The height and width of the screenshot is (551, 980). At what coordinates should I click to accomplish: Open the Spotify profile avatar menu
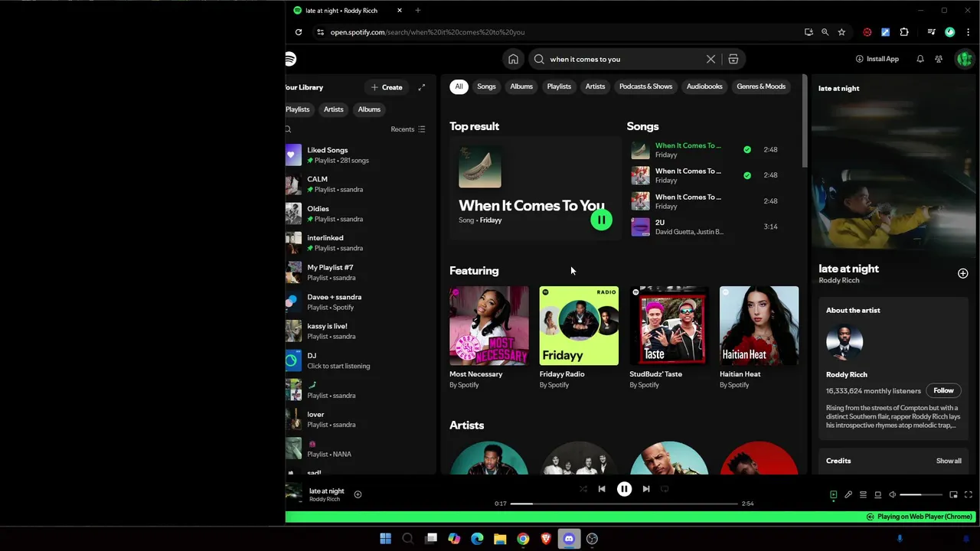tap(964, 59)
